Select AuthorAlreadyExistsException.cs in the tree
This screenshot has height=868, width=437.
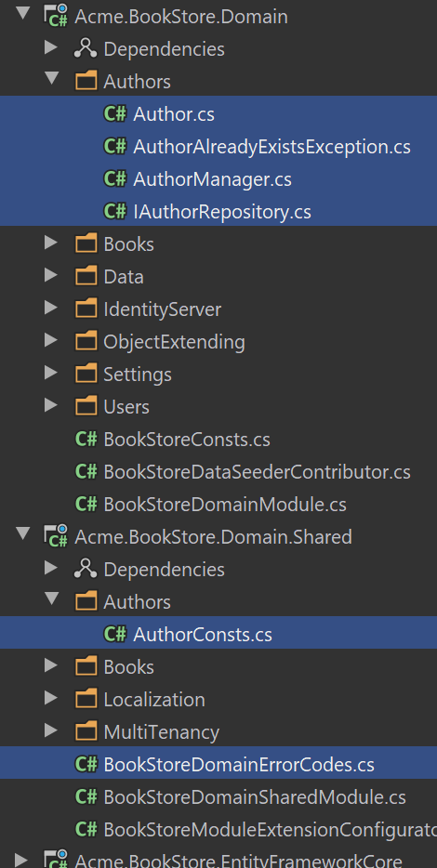point(271,147)
